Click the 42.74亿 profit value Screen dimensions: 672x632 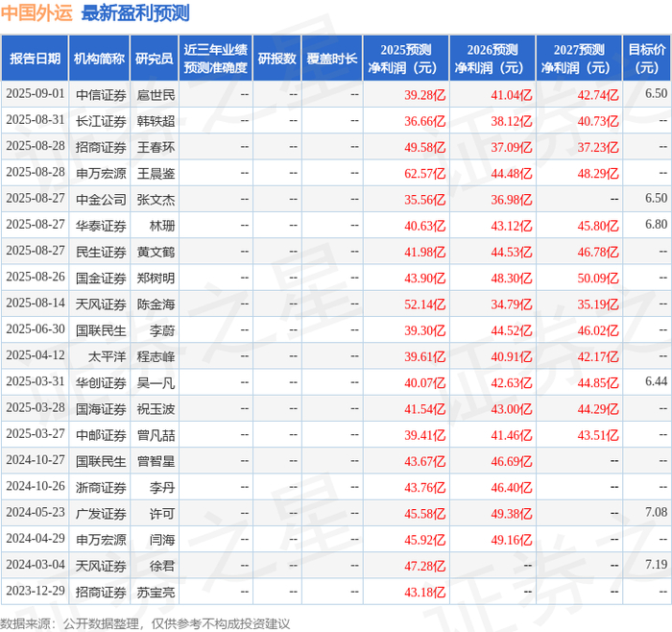pyautogui.click(x=598, y=95)
